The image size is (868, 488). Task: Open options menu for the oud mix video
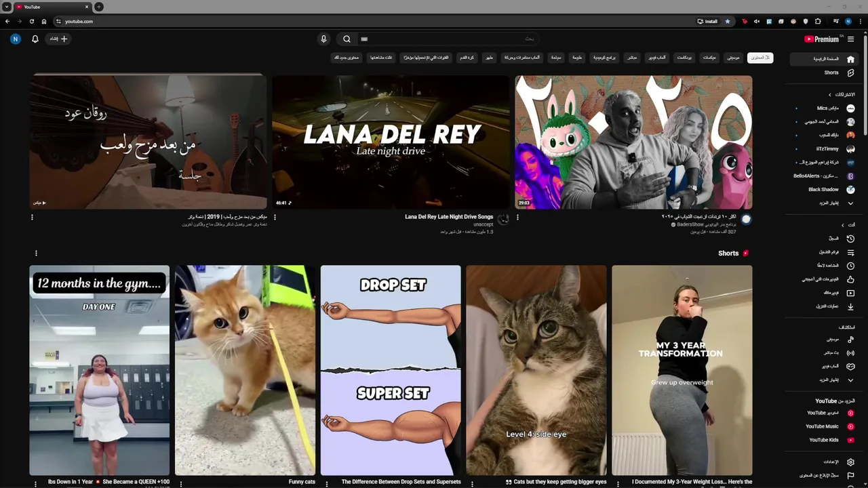click(x=32, y=218)
